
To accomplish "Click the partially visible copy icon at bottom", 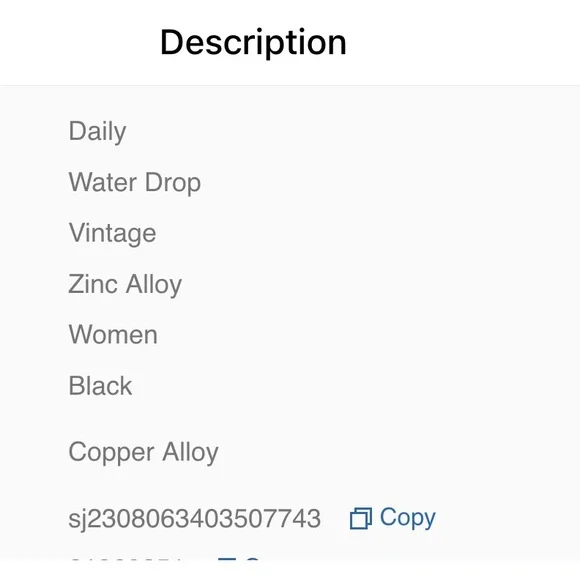I will coord(227,559).
